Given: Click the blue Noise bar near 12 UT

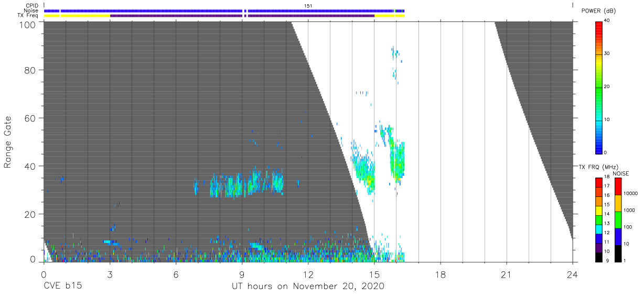Looking at the screenshot, I should tap(320, 10).
